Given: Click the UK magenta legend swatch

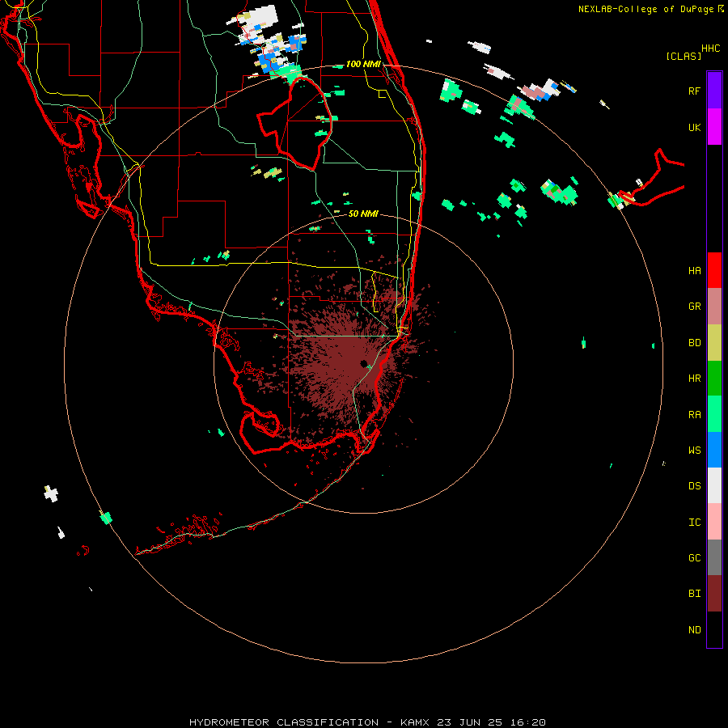Looking at the screenshot, I should [x=714, y=127].
